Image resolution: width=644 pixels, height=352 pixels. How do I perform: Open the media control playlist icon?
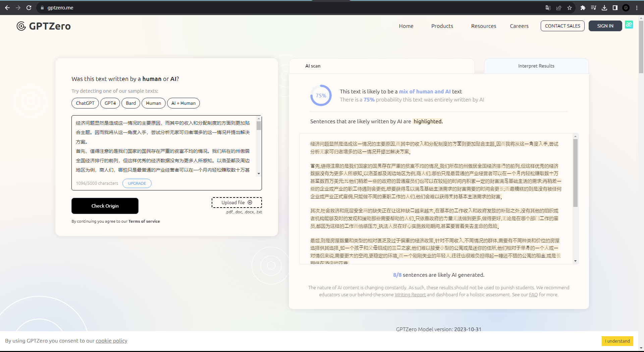(594, 8)
